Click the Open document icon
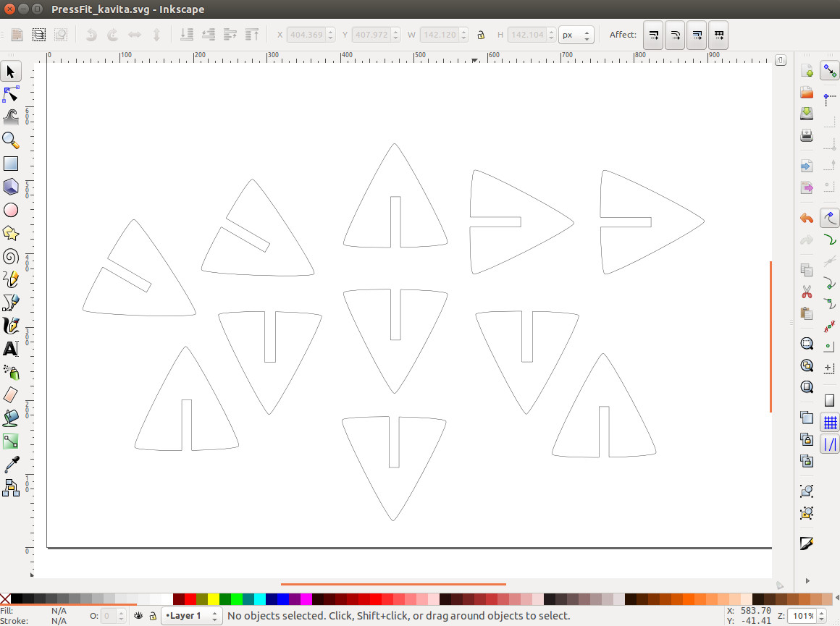The image size is (840, 626). 807,92
